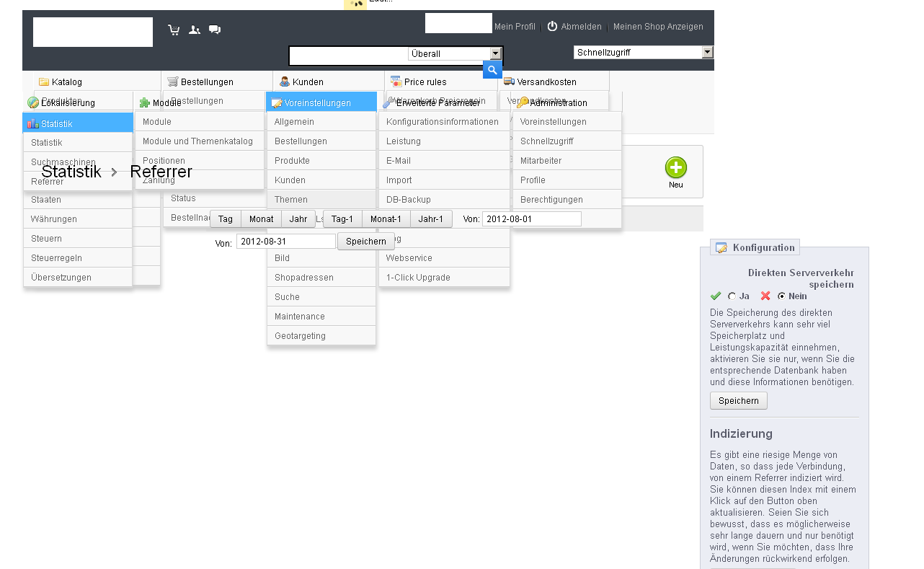This screenshot has width=924, height=569.
Task: Click Speichern next to date 2012-08-31
Action: (x=366, y=241)
